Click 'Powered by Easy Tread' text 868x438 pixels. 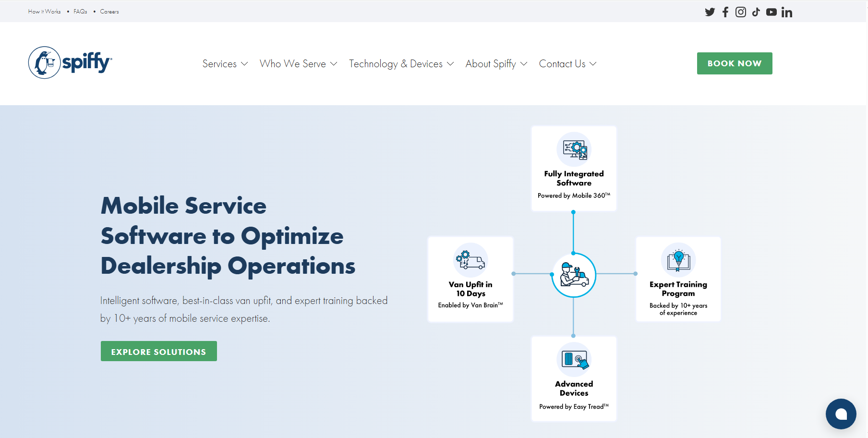(574, 406)
